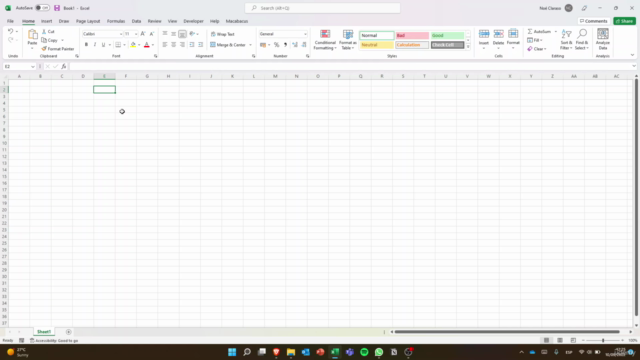Apply the Good cell style

(x=447, y=36)
